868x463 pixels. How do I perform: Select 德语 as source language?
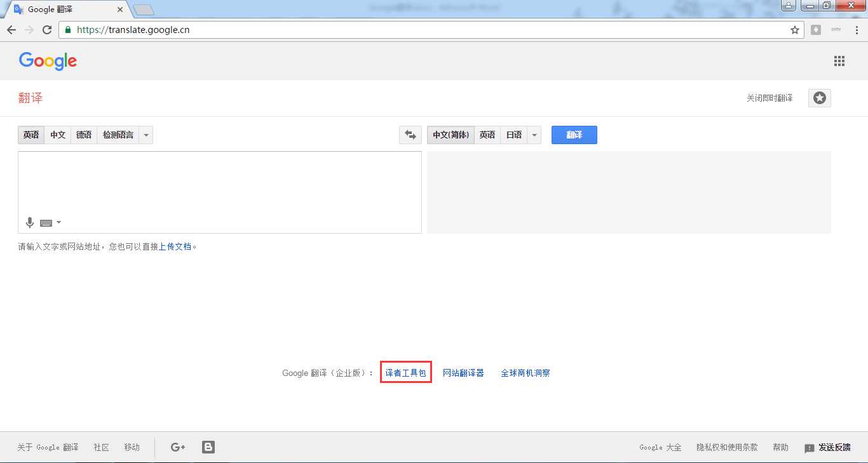(84, 135)
